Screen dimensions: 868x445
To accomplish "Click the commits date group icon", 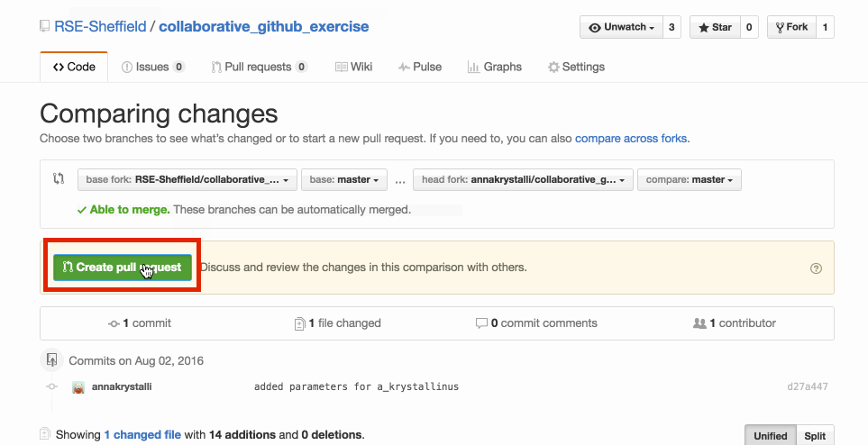I will 51,360.
